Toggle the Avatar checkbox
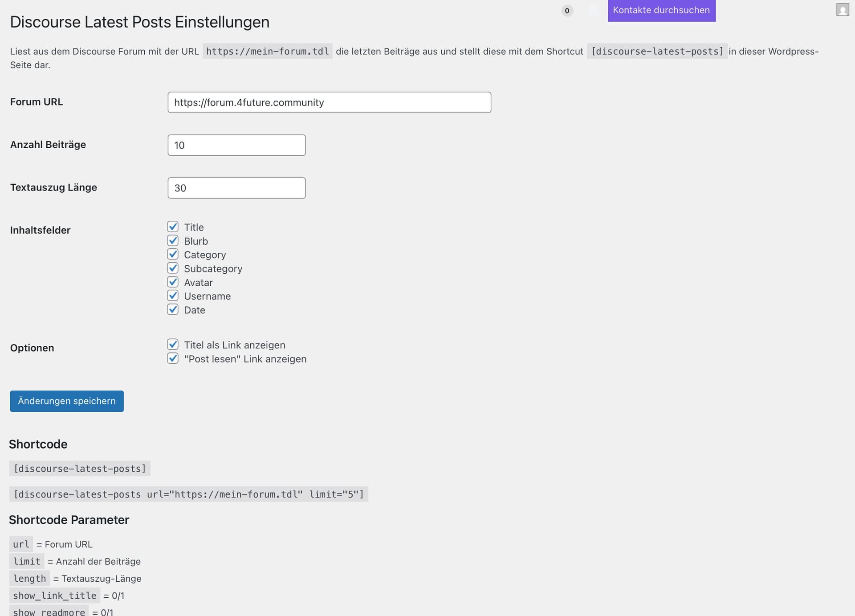Screen dimensions: 855x616 click(x=173, y=282)
